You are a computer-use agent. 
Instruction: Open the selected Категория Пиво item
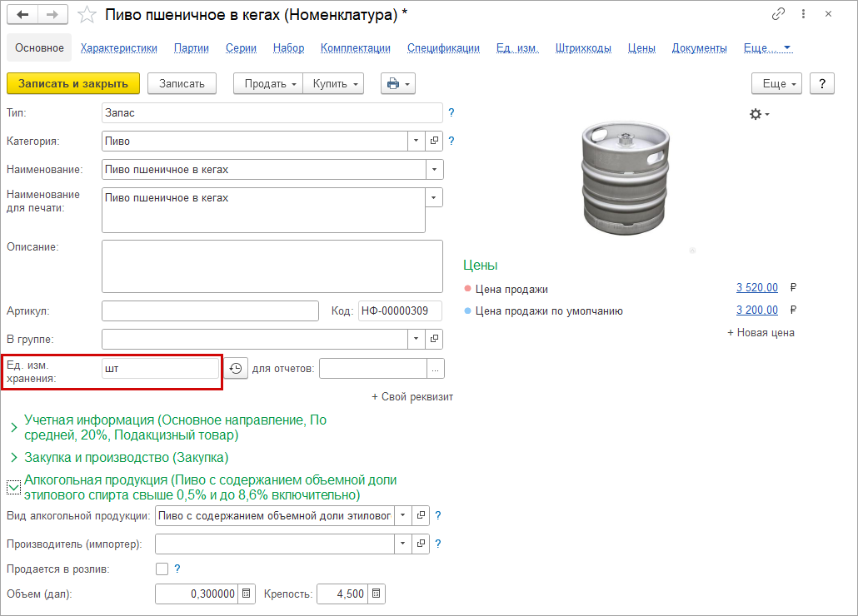(x=434, y=141)
